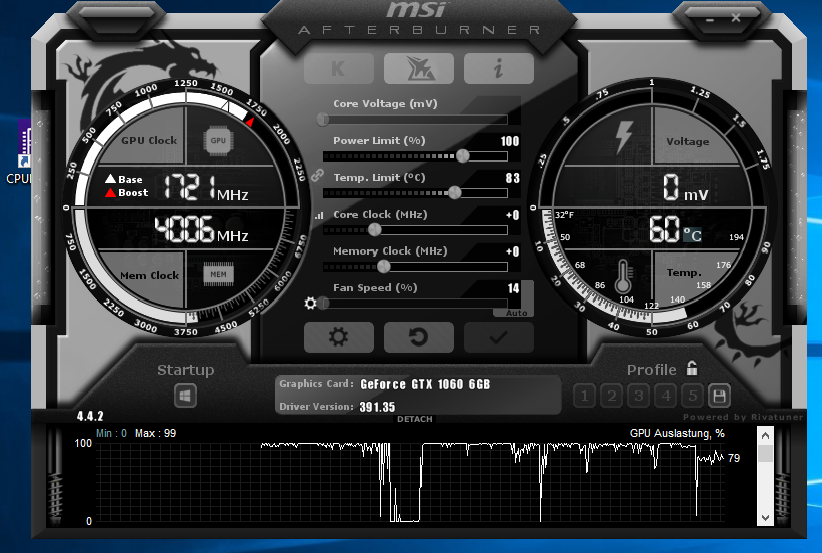The image size is (822, 553).
Task: Click monitor scrollbar up arrow
Action: [765, 436]
